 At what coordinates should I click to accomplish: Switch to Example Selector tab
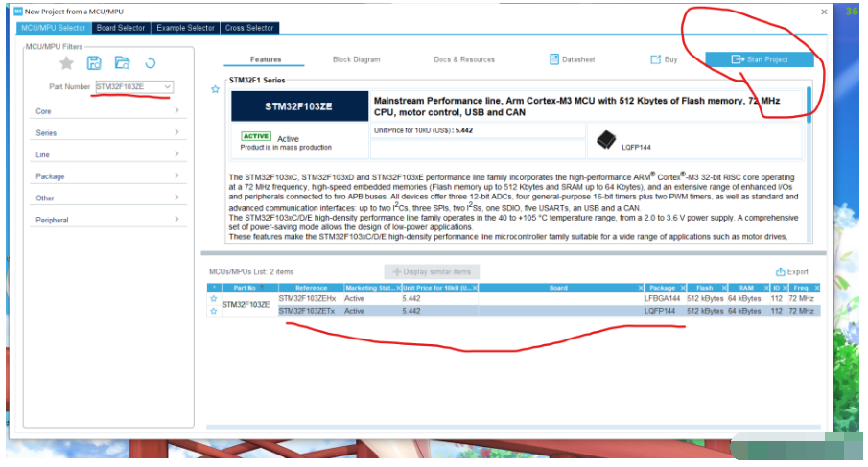click(x=185, y=28)
